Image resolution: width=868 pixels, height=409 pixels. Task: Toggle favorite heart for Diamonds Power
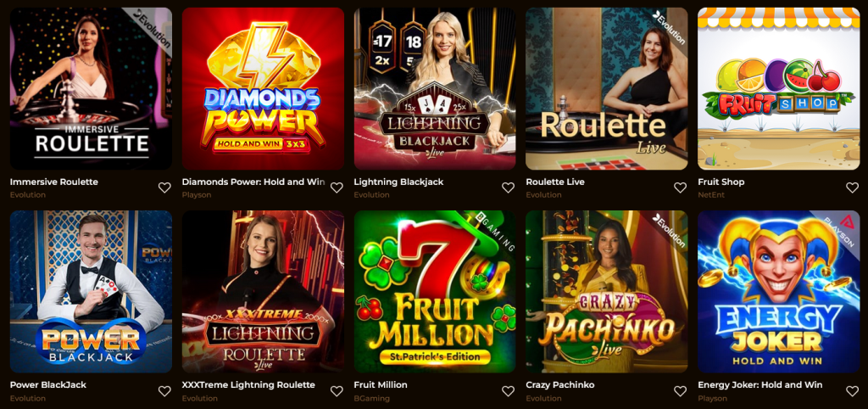(x=337, y=188)
